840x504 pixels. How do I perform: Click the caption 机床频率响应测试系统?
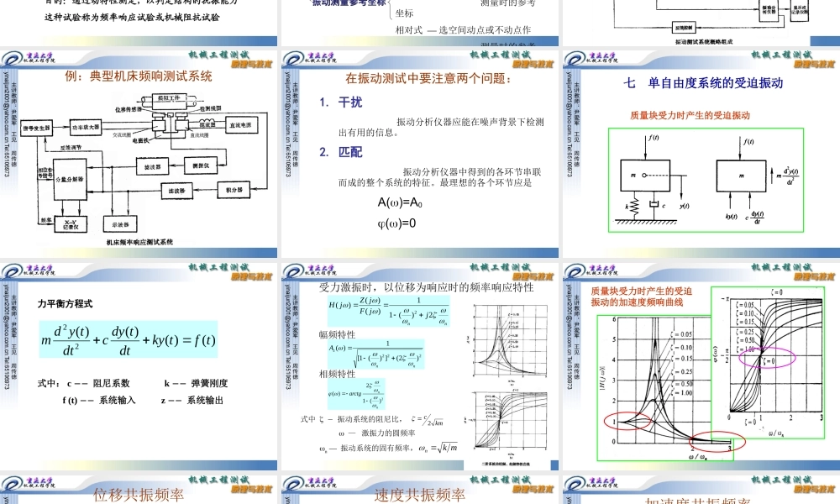(x=139, y=242)
